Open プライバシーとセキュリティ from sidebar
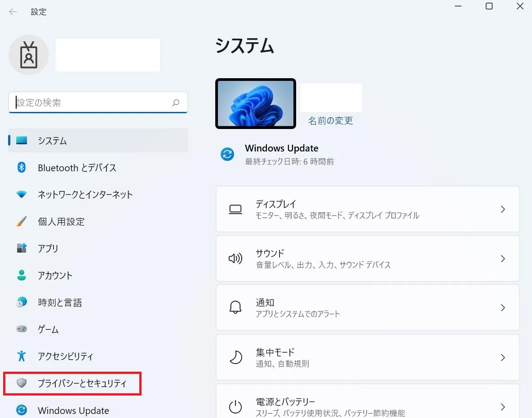This screenshot has width=532, height=418. point(72,383)
